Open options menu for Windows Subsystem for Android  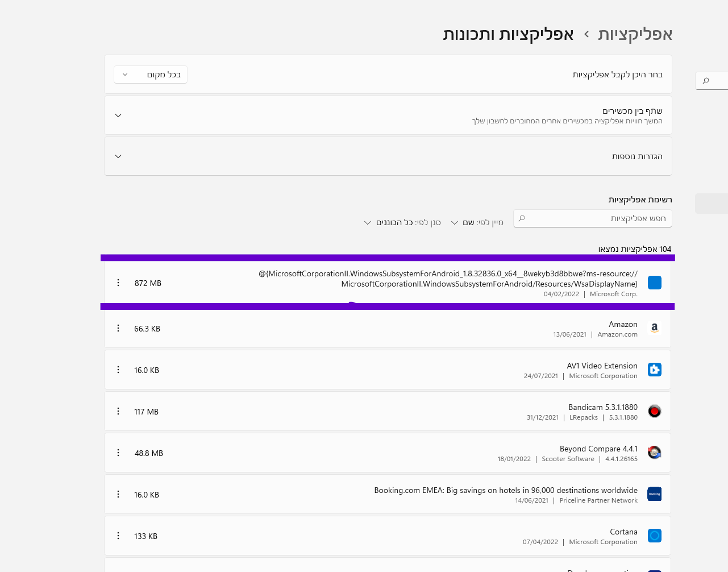coord(118,283)
